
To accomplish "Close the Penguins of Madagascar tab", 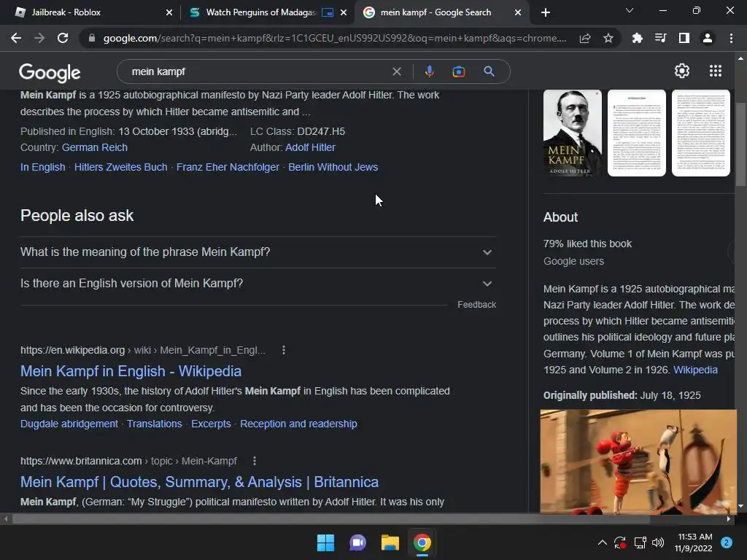I will pyautogui.click(x=344, y=13).
